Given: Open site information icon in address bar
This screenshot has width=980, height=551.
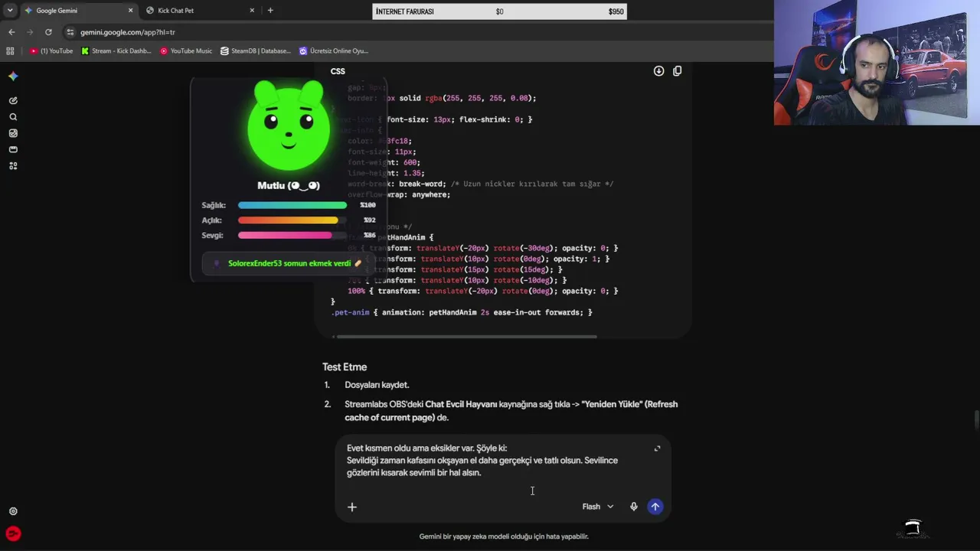Looking at the screenshot, I should tap(70, 32).
